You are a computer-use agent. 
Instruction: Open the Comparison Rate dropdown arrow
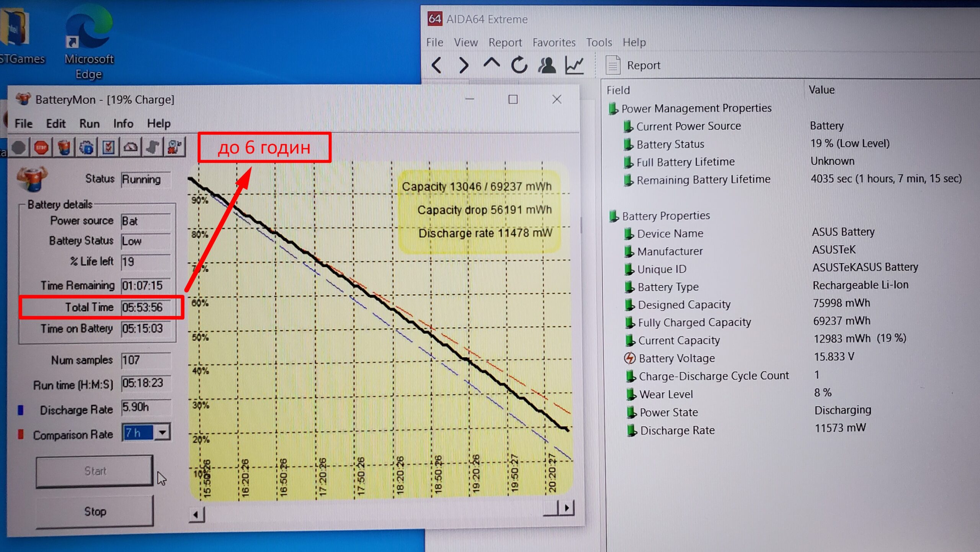click(163, 432)
